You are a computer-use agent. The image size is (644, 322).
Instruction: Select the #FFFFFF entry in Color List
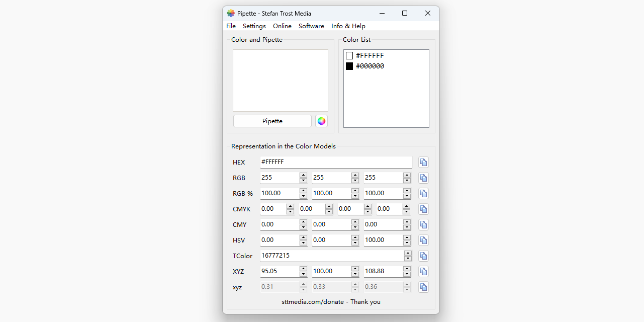(x=370, y=56)
